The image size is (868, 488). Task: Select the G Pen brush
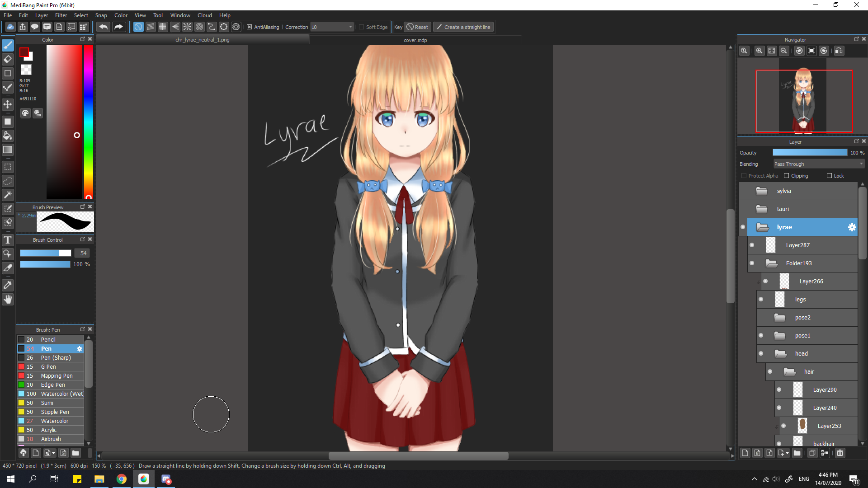50,367
